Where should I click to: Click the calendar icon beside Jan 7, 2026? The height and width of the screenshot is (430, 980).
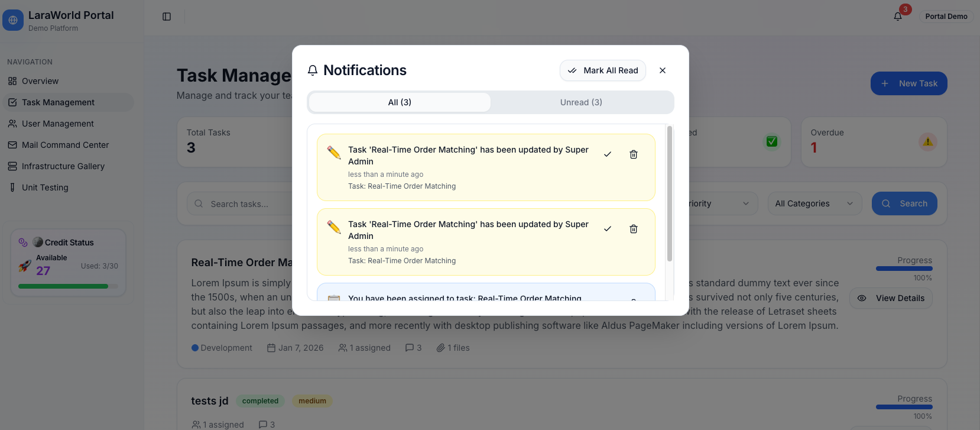(x=270, y=347)
